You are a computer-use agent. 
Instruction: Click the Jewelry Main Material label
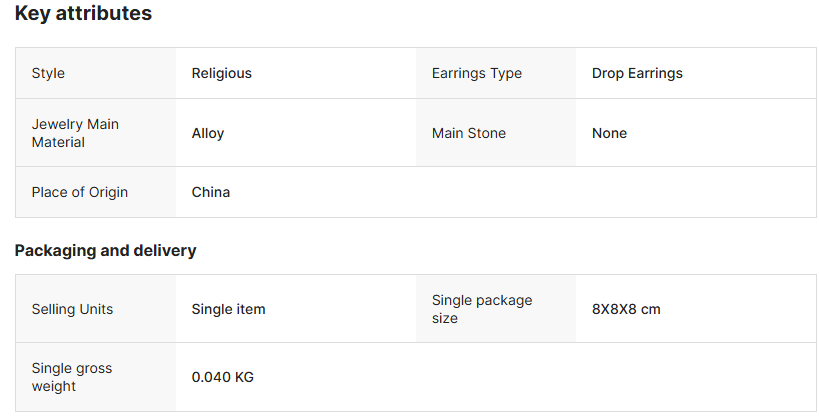75,133
